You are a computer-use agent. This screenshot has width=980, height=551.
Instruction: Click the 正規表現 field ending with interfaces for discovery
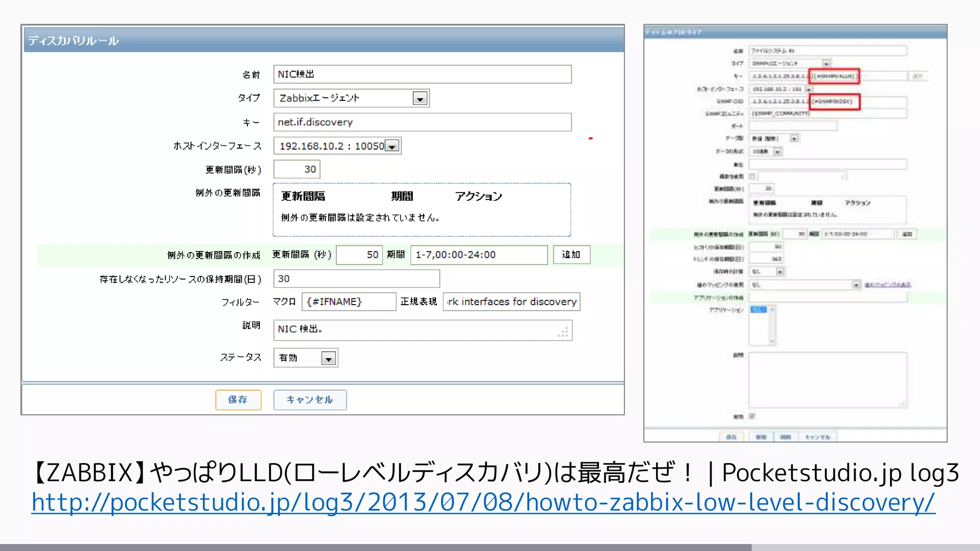pyautogui.click(x=512, y=302)
